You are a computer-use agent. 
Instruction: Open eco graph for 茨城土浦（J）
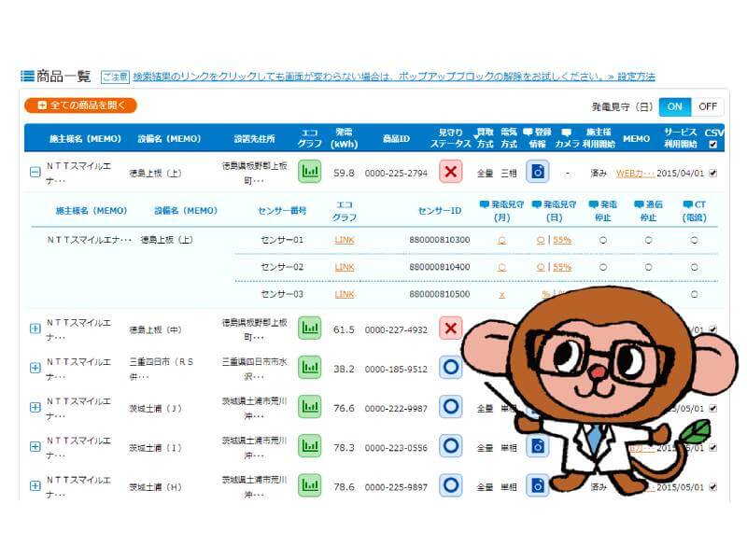click(x=309, y=407)
